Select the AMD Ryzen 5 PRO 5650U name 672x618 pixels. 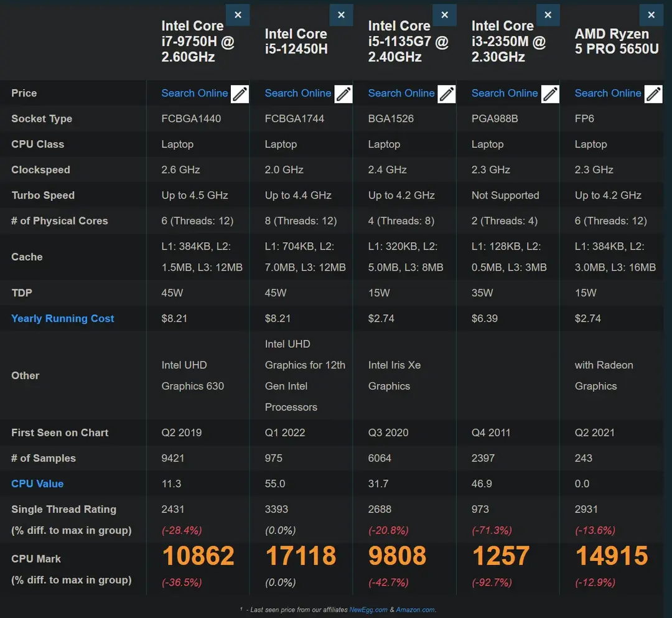pyautogui.click(x=617, y=42)
